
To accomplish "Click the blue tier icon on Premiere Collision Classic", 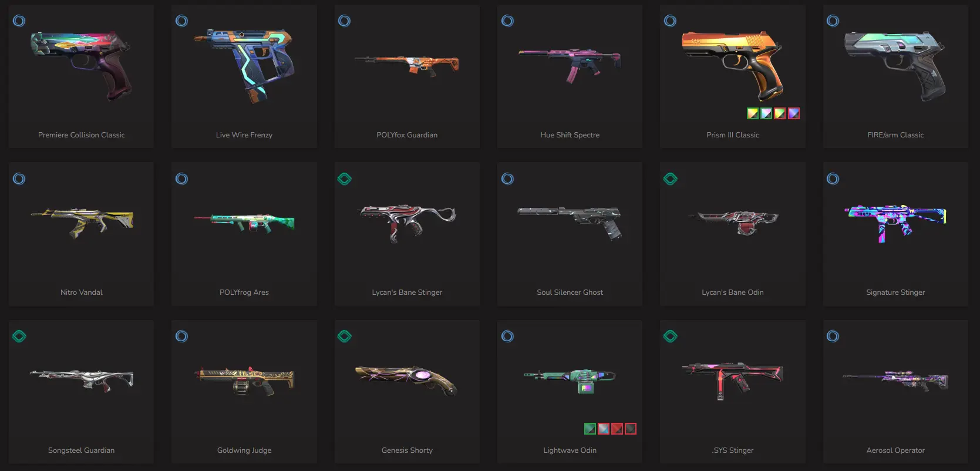I will click(x=19, y=21).
